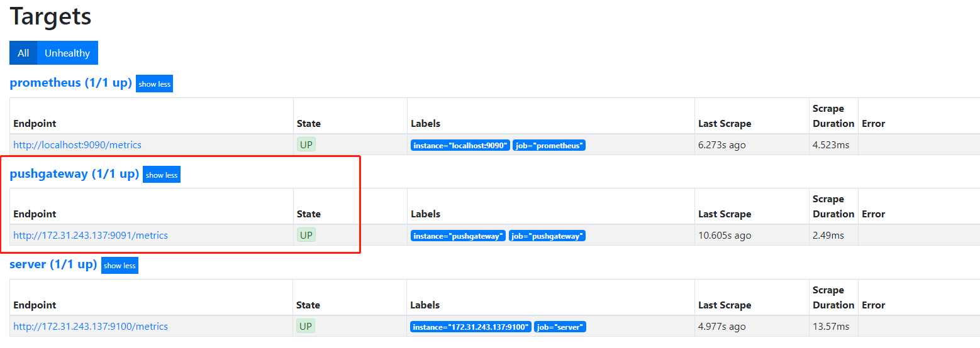Screen dimensions: 980x348
Task: Collapse pushgateway group with show less
Action: pyautogui.click(x=162, y=175)
